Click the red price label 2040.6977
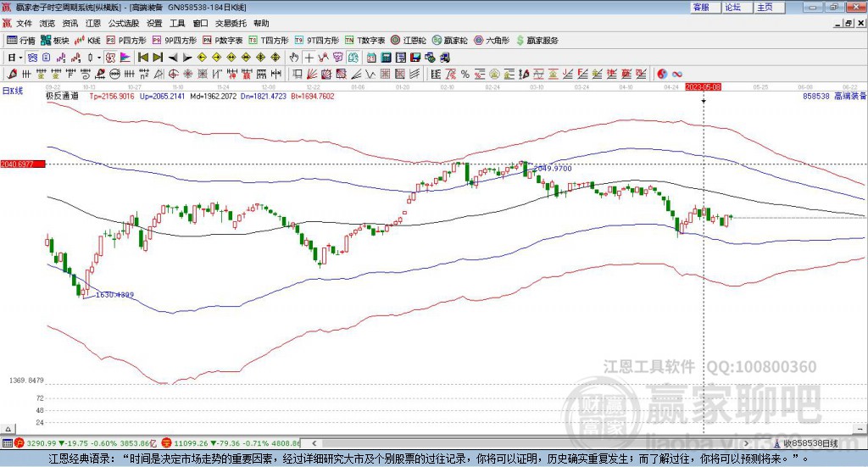 (23, 164)
